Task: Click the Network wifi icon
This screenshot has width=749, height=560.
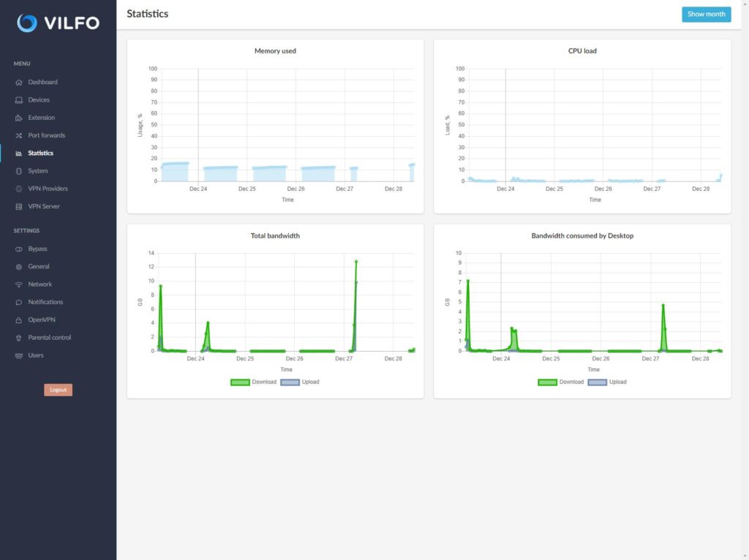Action: (x=19, y=284)
